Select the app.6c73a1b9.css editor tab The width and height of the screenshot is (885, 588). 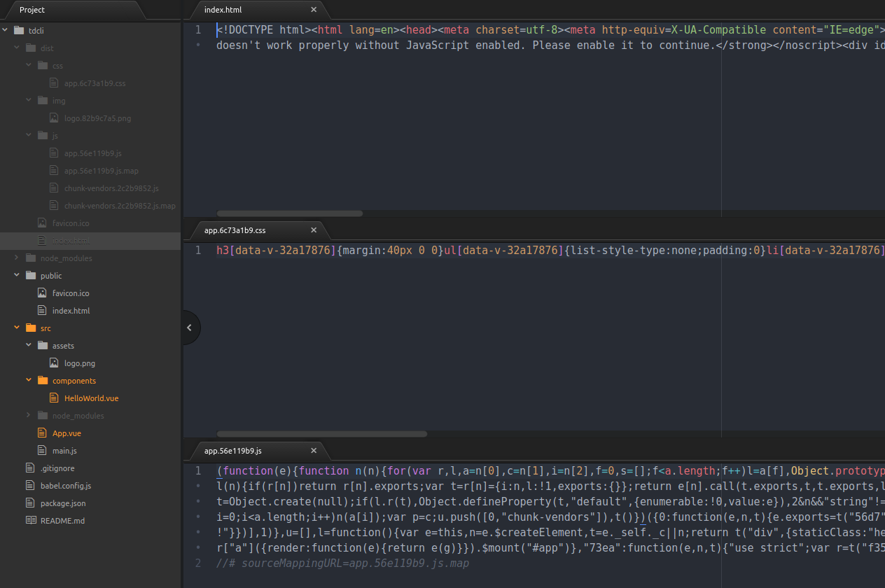pos(235,230)
